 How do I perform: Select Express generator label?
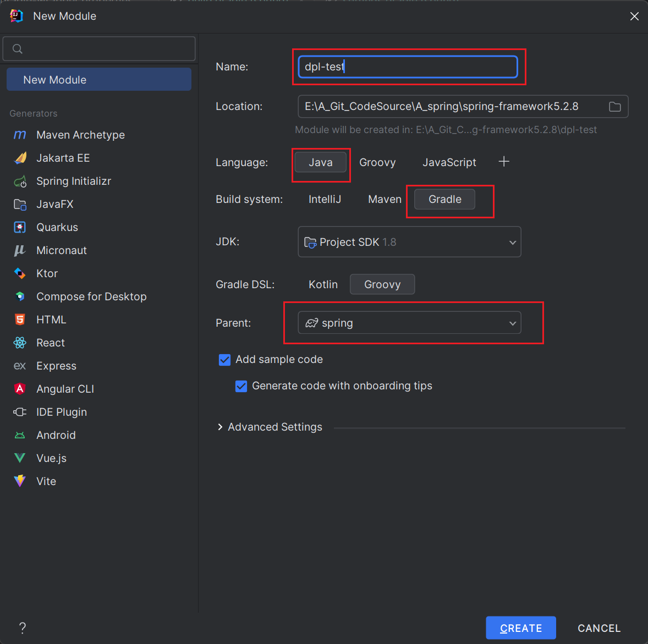[x=56, y=366]
